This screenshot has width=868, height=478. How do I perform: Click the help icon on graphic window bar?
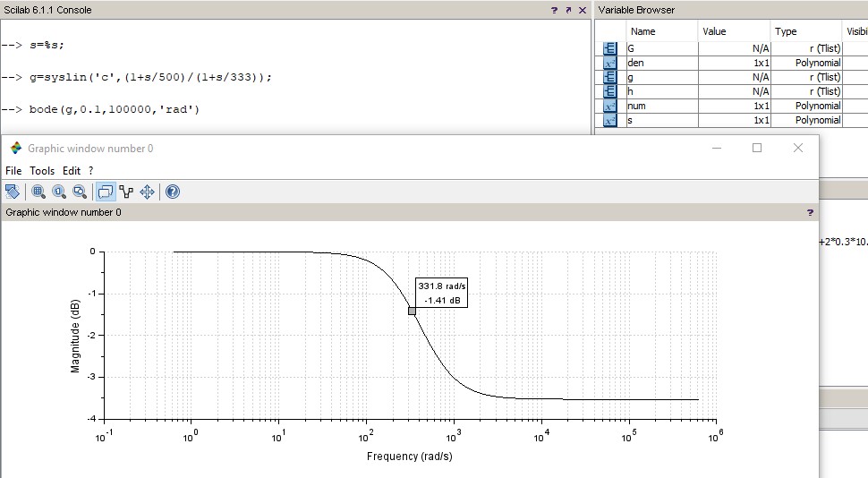tap(810, 212)
